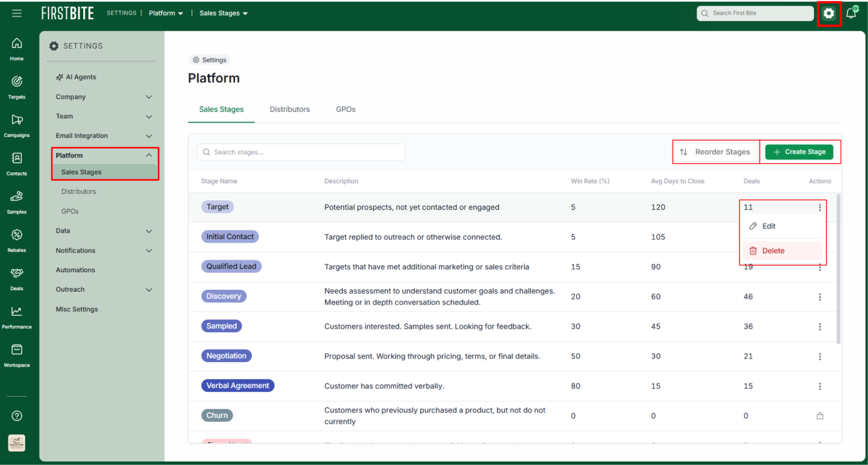Image resolution: width=868 pixels, height=465 pixels.
Task: Expand the Notifications settings section
Action: 104,251
